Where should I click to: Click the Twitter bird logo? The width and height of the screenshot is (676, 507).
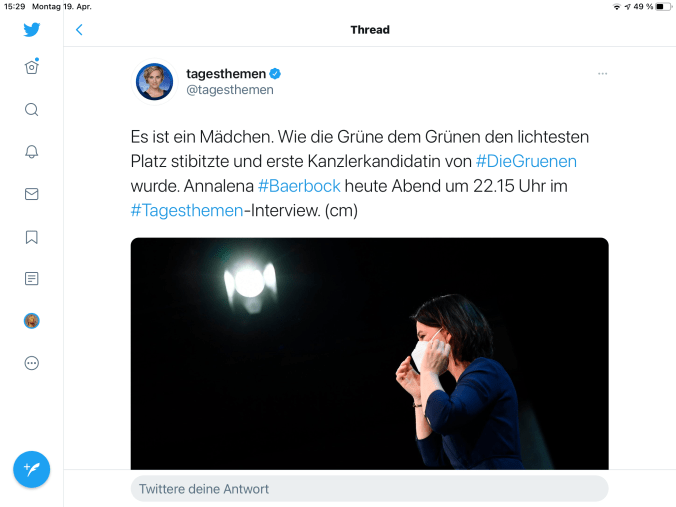(32, 29)
